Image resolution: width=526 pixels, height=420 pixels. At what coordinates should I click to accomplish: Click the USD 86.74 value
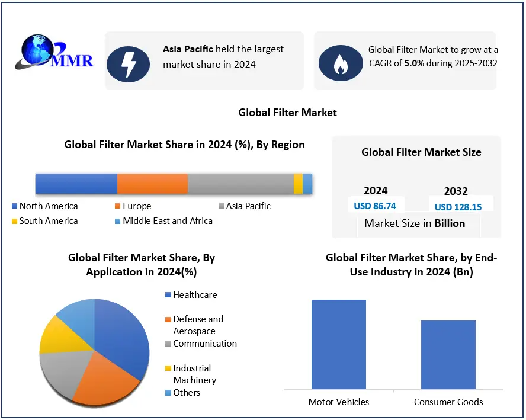tap(376, 207)
